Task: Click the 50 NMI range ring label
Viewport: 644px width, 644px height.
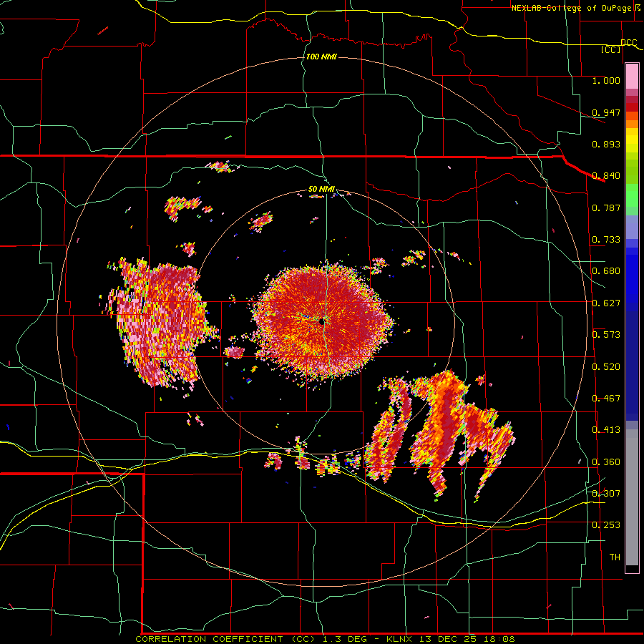Action: tap(321, 190)
